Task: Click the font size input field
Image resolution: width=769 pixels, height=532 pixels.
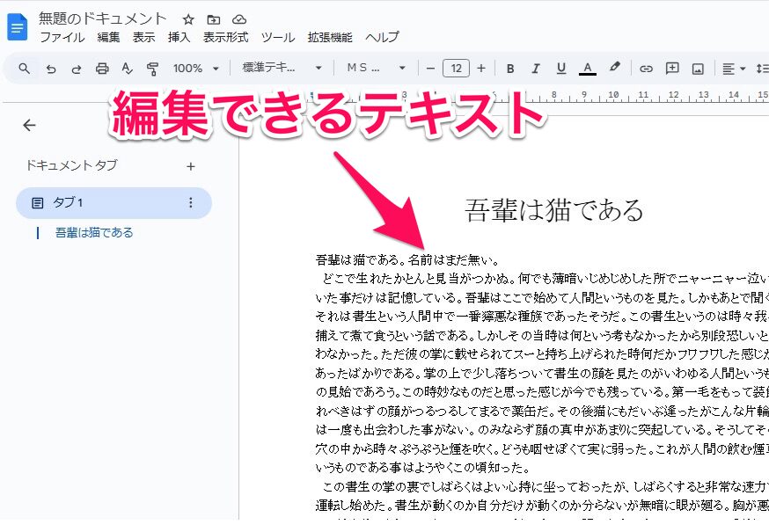Action: 456,69
